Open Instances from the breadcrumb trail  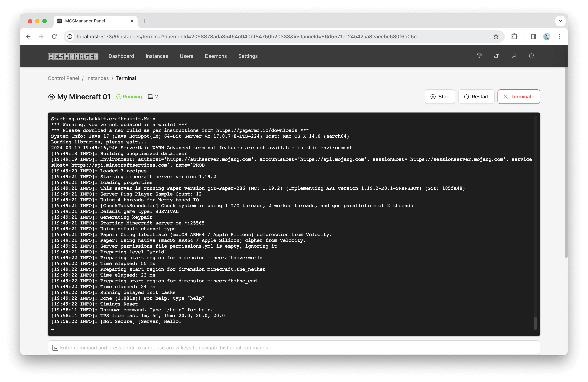97,78
